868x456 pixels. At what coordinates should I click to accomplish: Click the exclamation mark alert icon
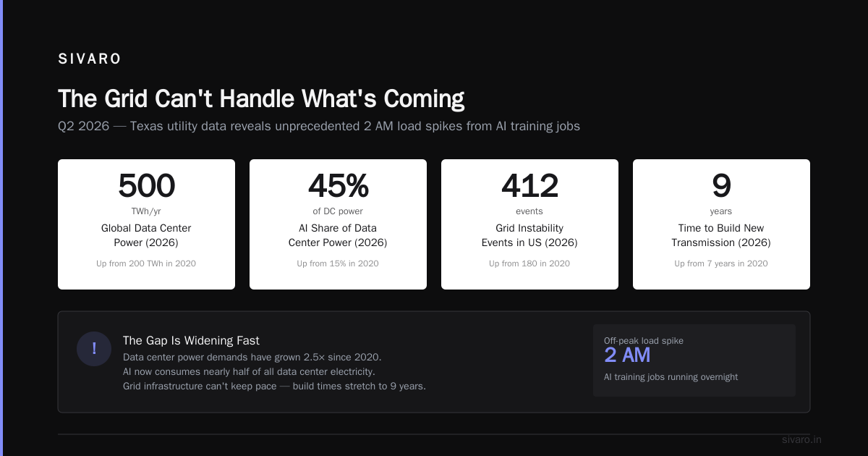point(94,349)
